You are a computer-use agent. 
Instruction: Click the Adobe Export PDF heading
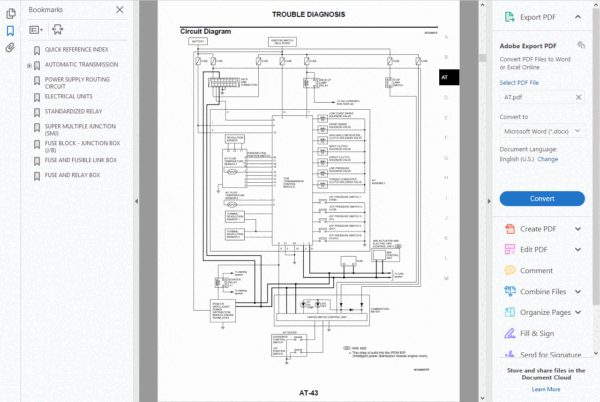point(528,46)
